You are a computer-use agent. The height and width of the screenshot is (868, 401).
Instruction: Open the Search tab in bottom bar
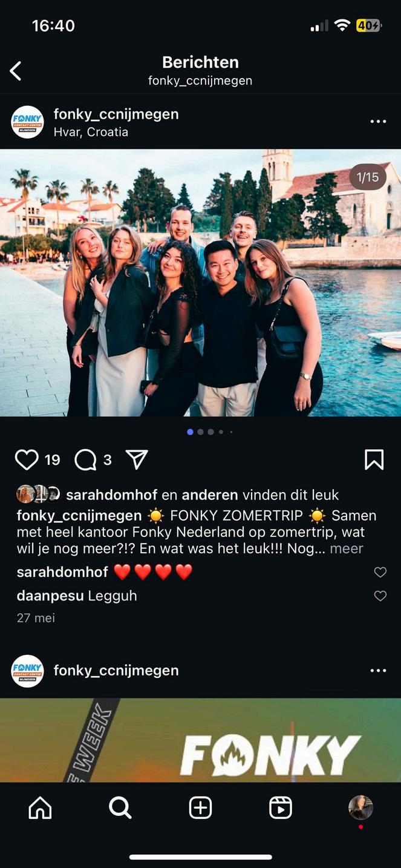click(x=120, y=808)
